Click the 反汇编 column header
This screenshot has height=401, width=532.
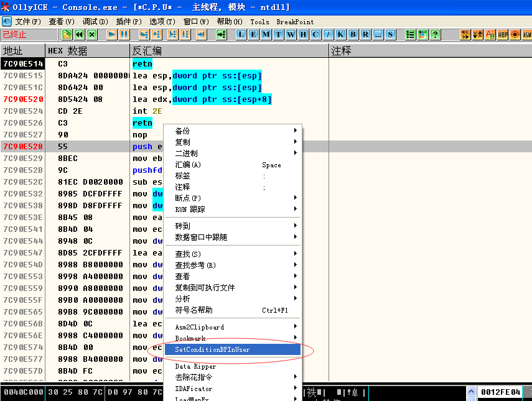[230, 51]
